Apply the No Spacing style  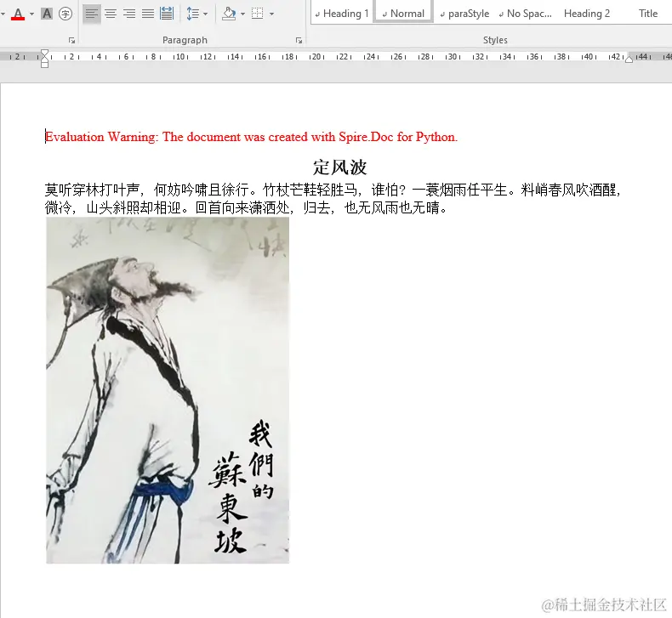pos(526,14)
